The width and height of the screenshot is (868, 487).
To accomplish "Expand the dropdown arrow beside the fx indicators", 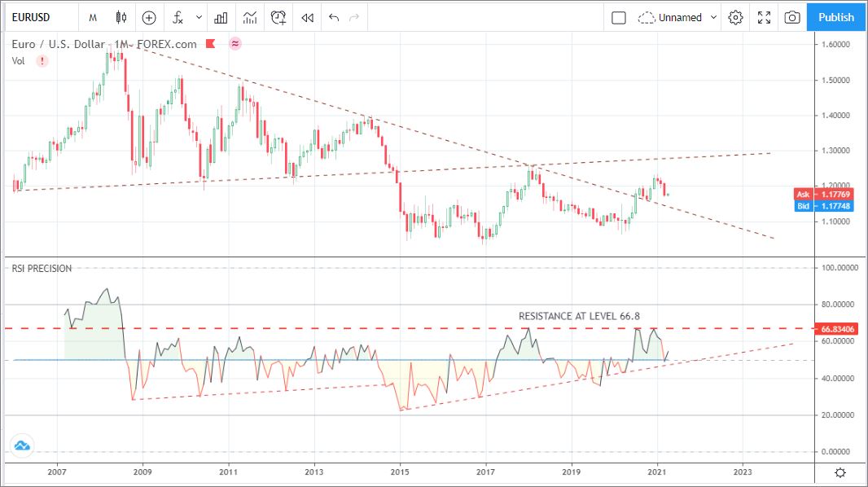I will coord(199,17).
